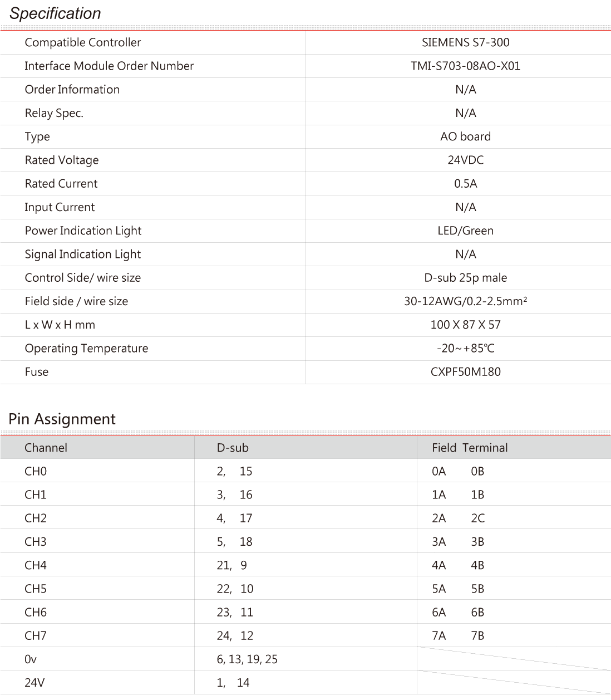Select the 'Pin Assignment' heading
Image resolution: width=611 pixels, height=700 pixels.
(x=62, y=419)
